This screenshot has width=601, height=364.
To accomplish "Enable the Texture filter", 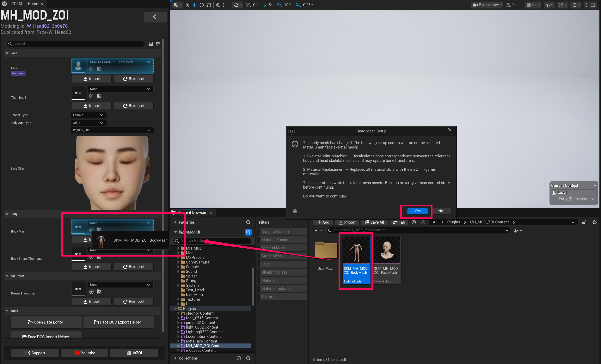I will pos(282,296).
